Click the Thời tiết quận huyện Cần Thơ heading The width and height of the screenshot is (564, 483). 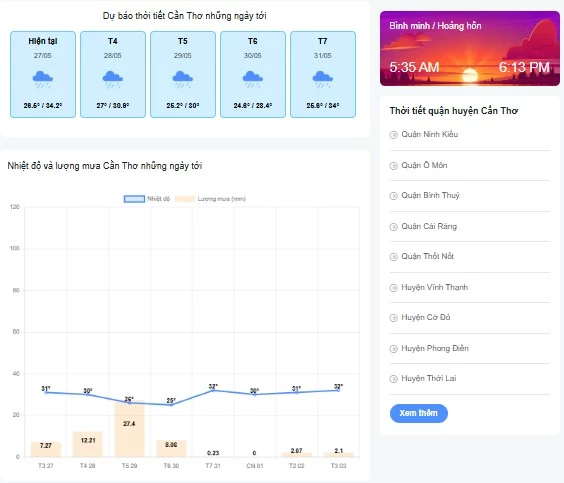(454, 111)
